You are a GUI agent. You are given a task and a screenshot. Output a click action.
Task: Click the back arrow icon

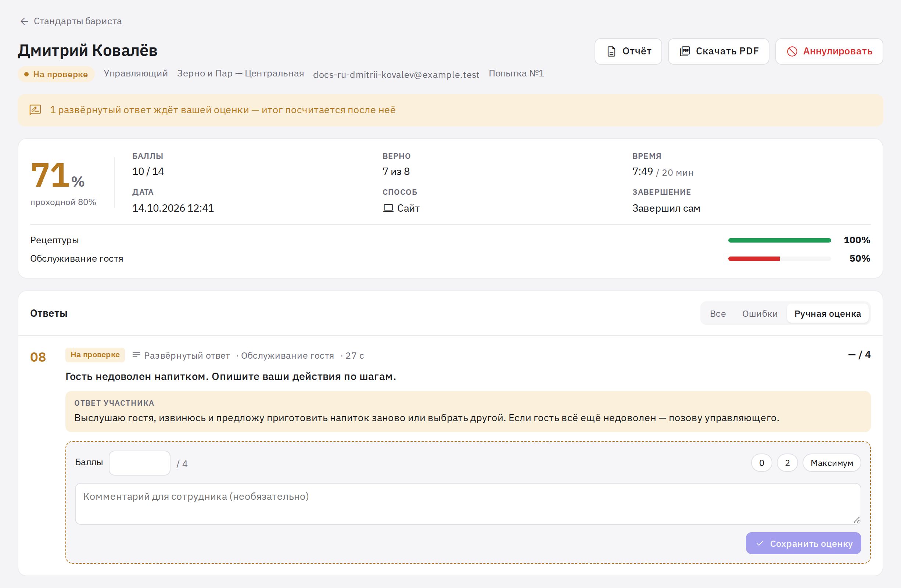coord(24,21)
